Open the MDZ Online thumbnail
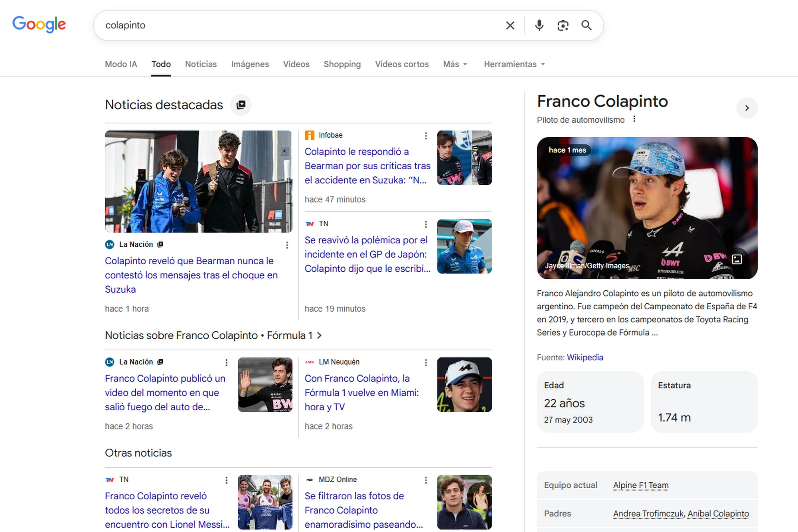798x532 pixels. click(x=464, y=502)
